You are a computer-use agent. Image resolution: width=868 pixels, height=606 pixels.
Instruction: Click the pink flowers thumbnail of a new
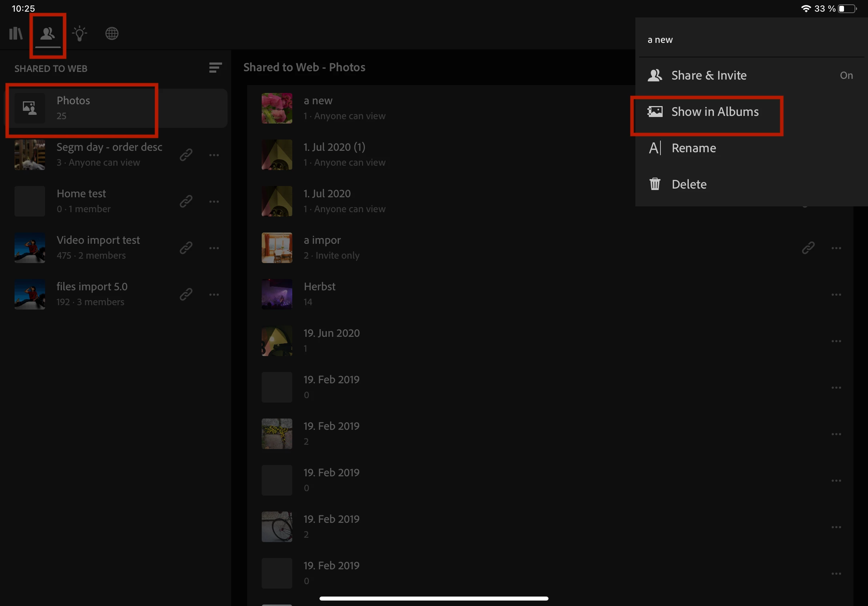click(277, 108)
